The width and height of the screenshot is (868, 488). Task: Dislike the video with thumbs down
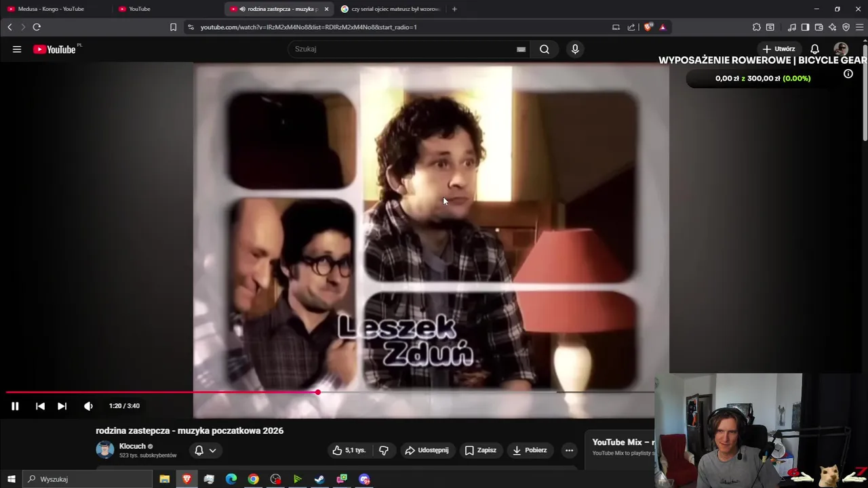point(384,450)
